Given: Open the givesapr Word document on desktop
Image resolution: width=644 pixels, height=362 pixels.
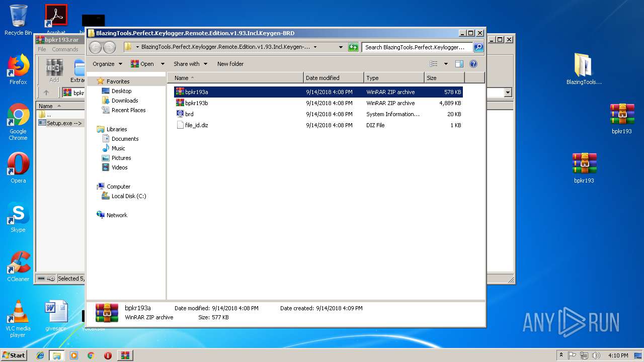Looking at the screenshot, I should click(56, 316).
